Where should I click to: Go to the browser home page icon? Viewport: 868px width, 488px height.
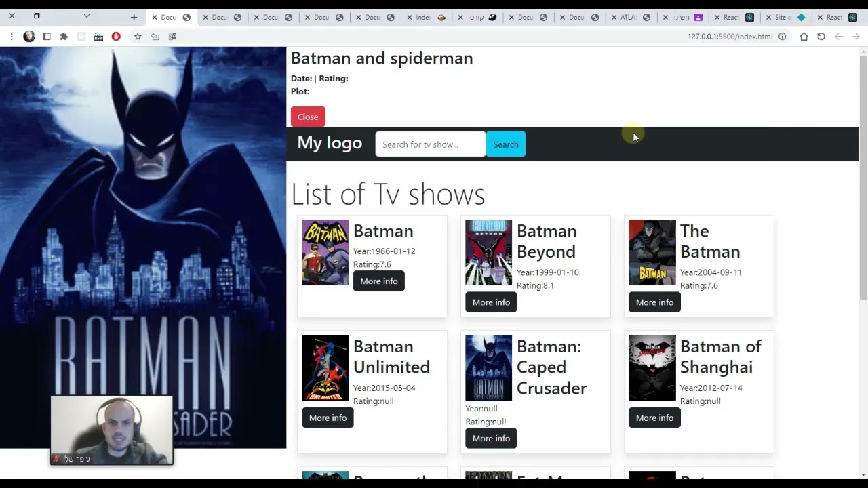click(804, 37)
